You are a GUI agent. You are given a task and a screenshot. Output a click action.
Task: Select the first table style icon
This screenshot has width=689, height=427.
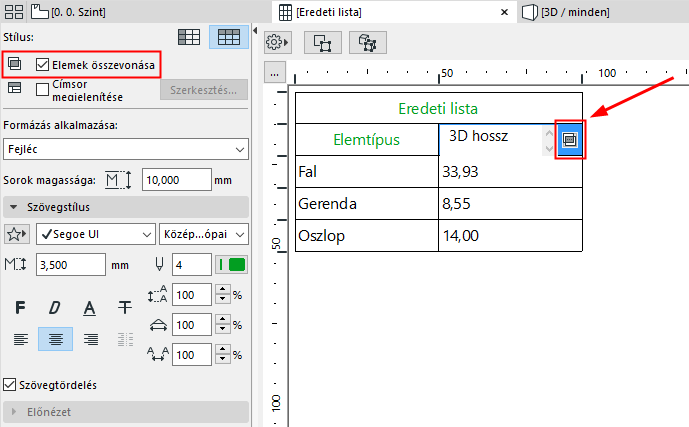(x=189, y=37)
